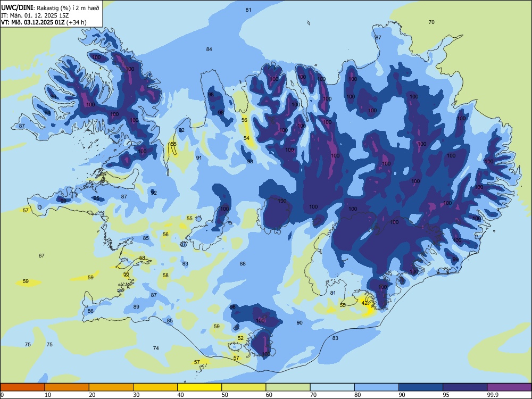Click the humidity value 84 in the north

pyautogui.click(x=209, y=49)
